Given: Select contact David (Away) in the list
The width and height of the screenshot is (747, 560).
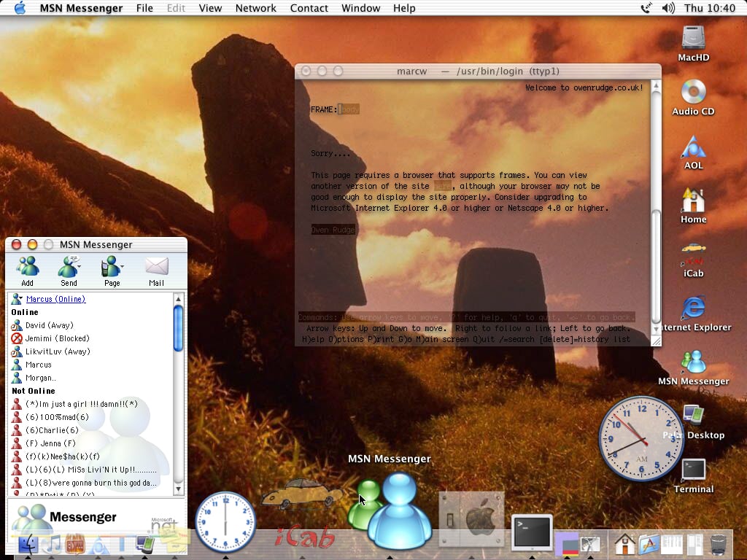Looking at the screenshot, I should pos(49,325).
